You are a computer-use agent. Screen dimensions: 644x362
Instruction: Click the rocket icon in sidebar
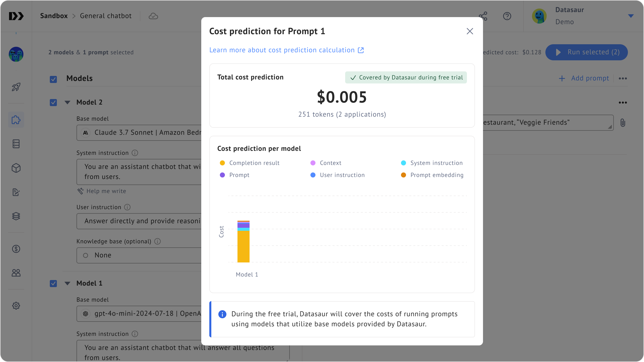tap(16, 87)
